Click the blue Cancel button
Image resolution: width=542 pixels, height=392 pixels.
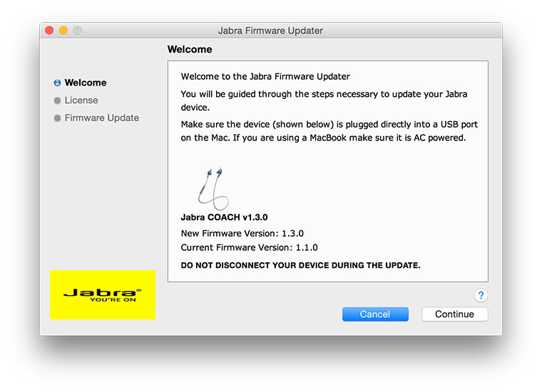375,314
